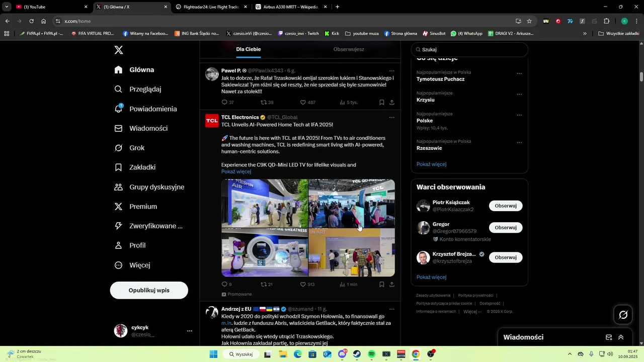
Task: Switch to Dla Ciebie tab
Action: 249,49
